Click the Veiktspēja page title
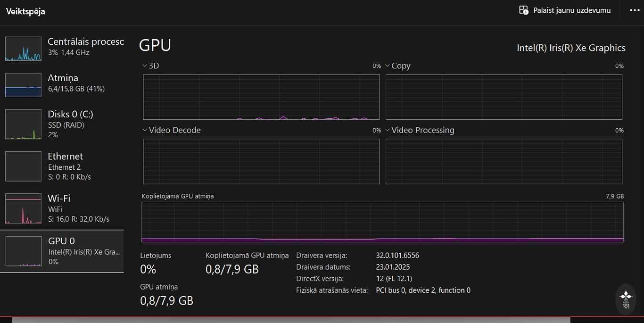Image resolution: width=644 pixels, height=323 pixels. point(25,11)
